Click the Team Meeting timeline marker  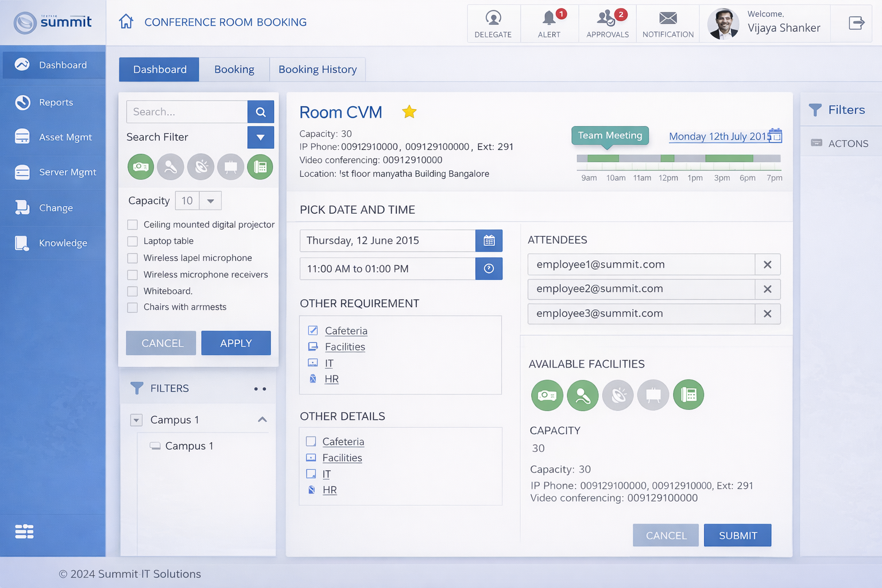(610, 136)
